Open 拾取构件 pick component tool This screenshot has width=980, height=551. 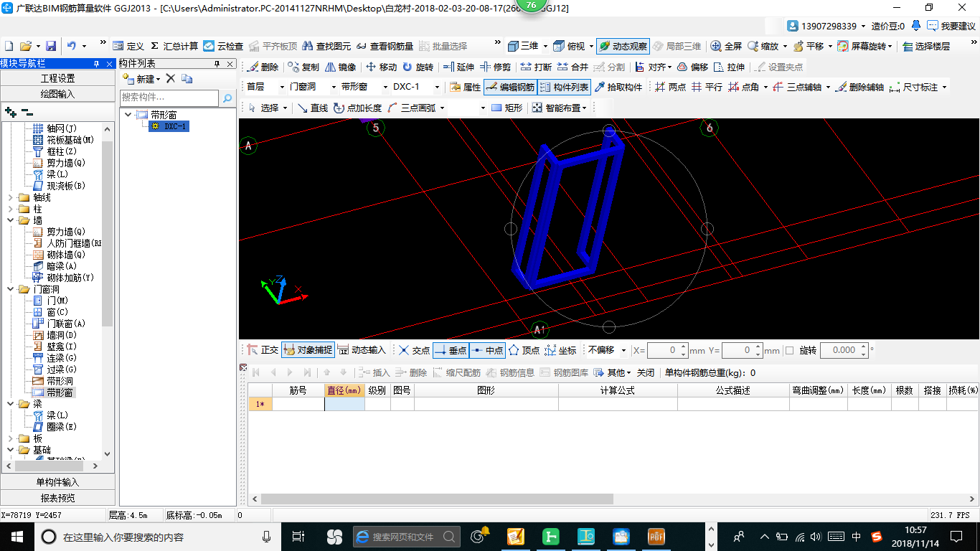[618, 87]
